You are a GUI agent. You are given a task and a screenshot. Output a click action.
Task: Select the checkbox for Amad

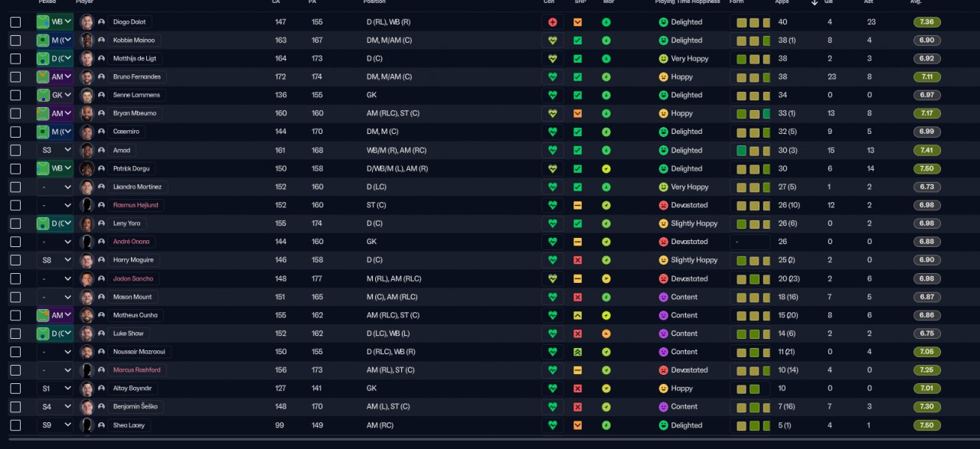point(15,151)
